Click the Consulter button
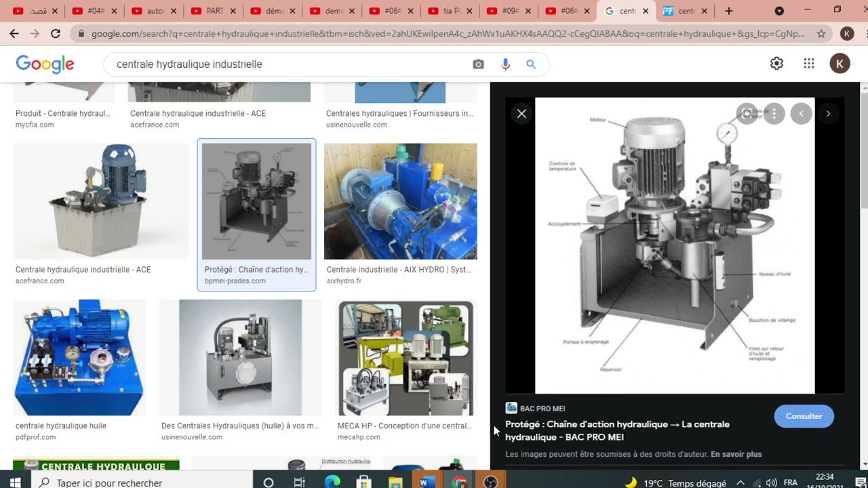This screenshot has height=488, width=868. click(804, 416)
